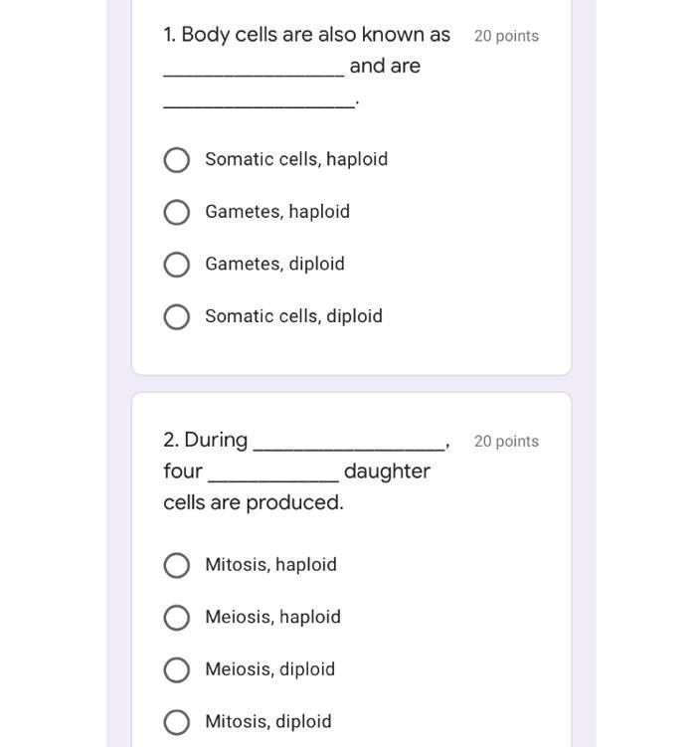Click the 'Mitosis, diploid' answer label text
Image resolution: width=700 pixels, height=747 pixels.
(267, 721)
